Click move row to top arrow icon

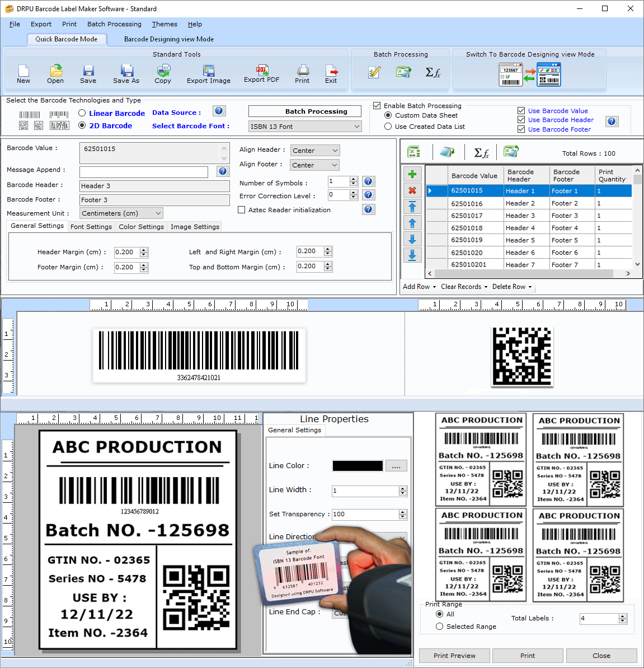coord(412,207)
